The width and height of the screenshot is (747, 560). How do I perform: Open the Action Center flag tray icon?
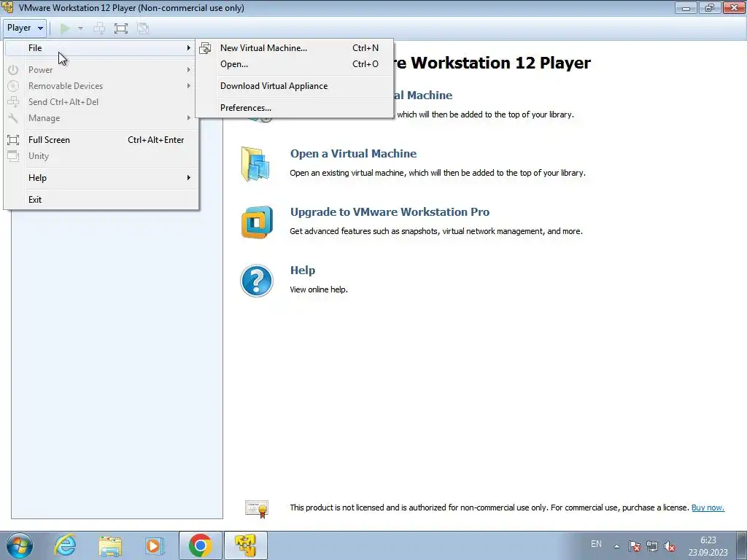click(x=634, y=546)
